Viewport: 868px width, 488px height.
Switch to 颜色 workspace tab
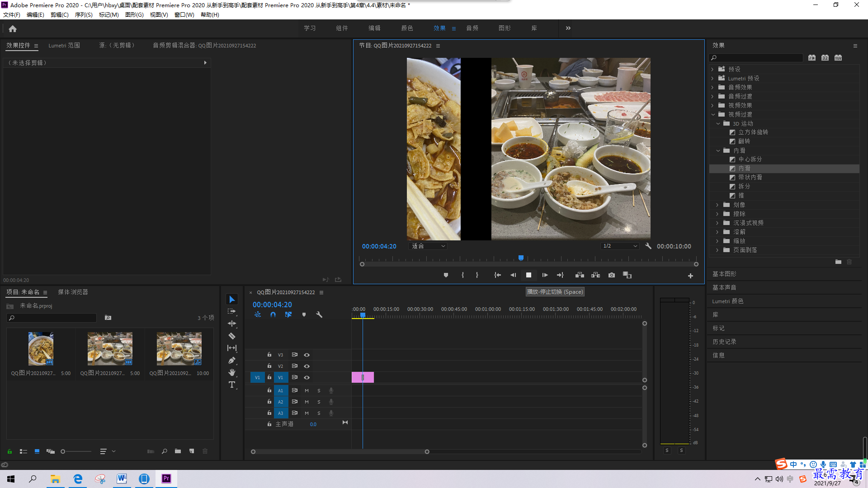(x=407, y=28)
